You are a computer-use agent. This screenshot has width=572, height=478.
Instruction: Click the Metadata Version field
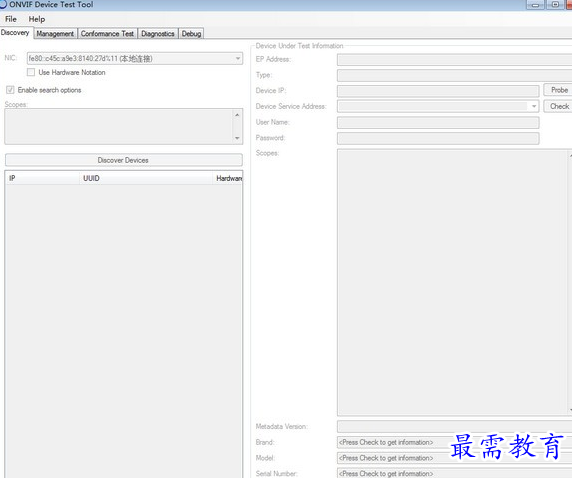click(454, 426)
